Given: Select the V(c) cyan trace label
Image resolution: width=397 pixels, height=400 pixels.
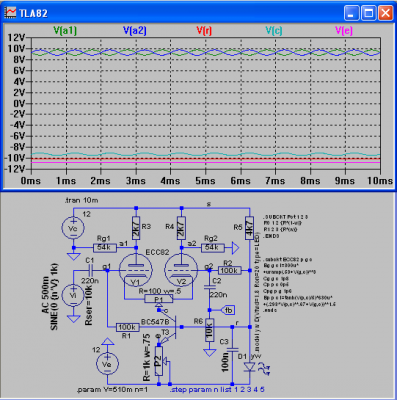Looking at the screenshot, I should (274, 31).
